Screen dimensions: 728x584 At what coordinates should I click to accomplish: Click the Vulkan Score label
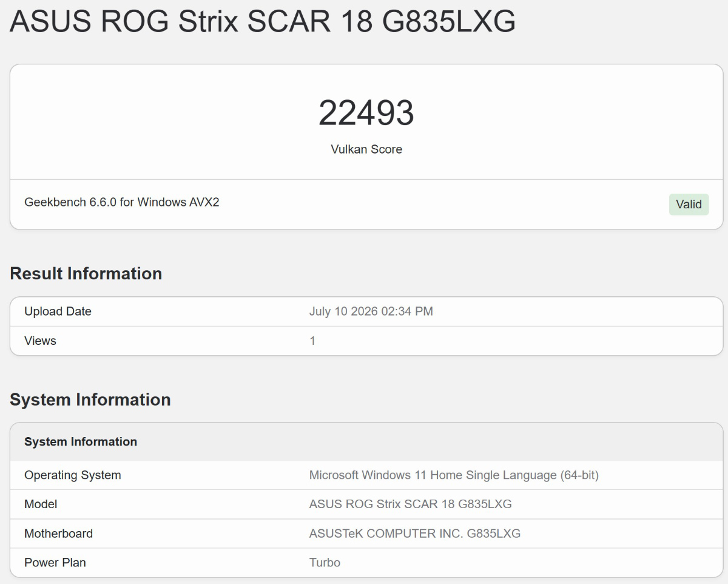[366, 149]
